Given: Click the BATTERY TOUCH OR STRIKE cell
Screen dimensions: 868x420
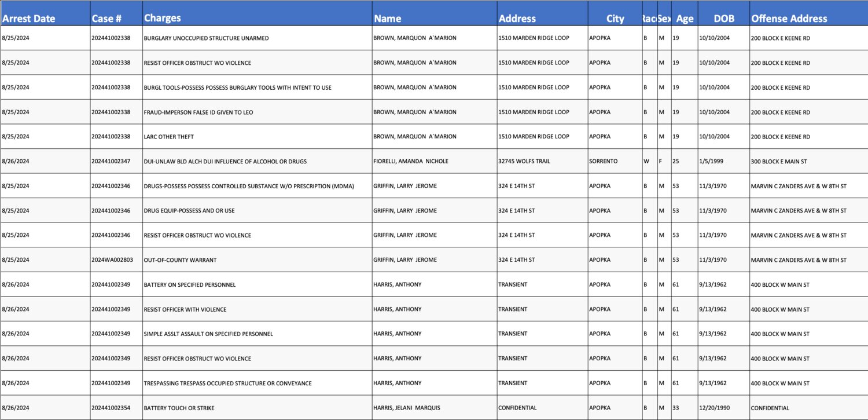Looking at the screenshot, I should click(258, 408).
